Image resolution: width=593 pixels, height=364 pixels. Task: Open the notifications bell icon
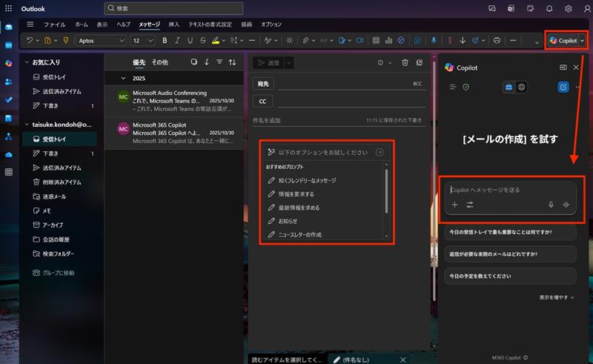[x=549, y=9]
